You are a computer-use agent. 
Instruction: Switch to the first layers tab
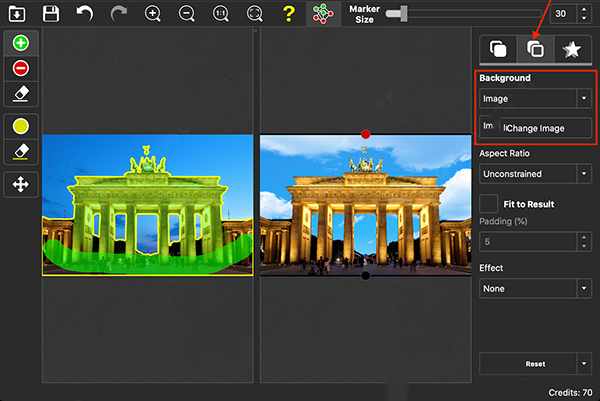498,49
